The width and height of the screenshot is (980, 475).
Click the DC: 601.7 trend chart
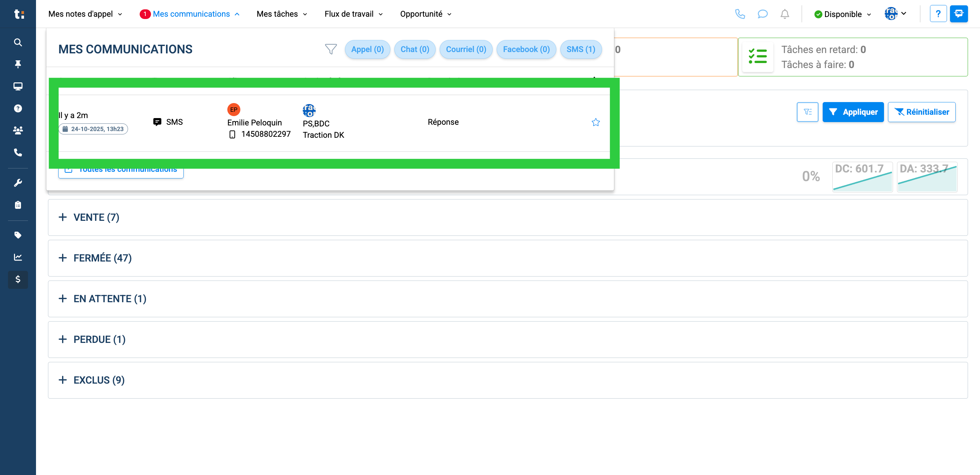coord(862,177)
